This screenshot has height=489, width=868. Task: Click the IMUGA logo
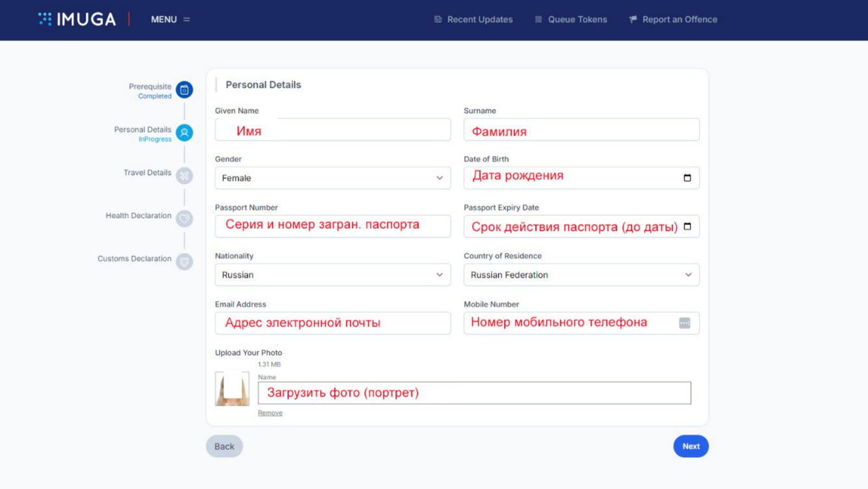click(x=77, y=19)
